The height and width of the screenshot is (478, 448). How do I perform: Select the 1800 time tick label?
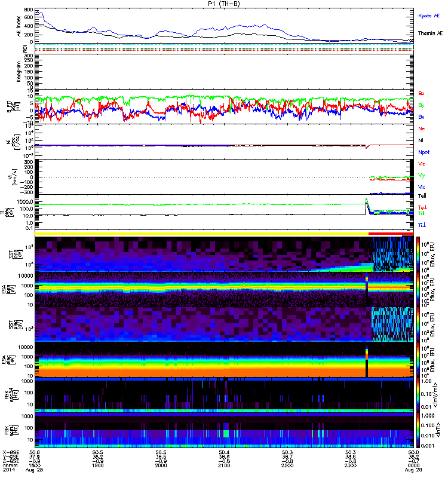click(x=35, y=465)
